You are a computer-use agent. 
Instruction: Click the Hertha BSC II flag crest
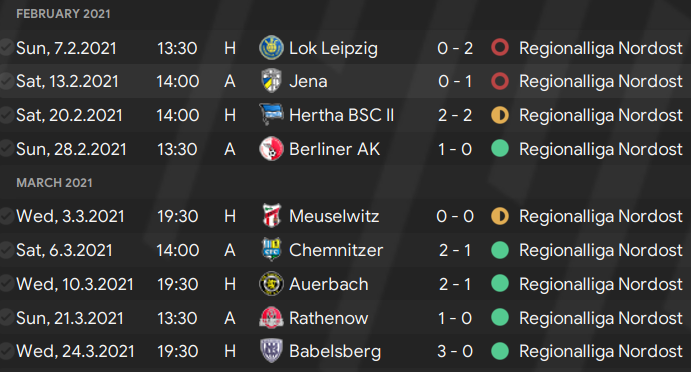[271, 115]
